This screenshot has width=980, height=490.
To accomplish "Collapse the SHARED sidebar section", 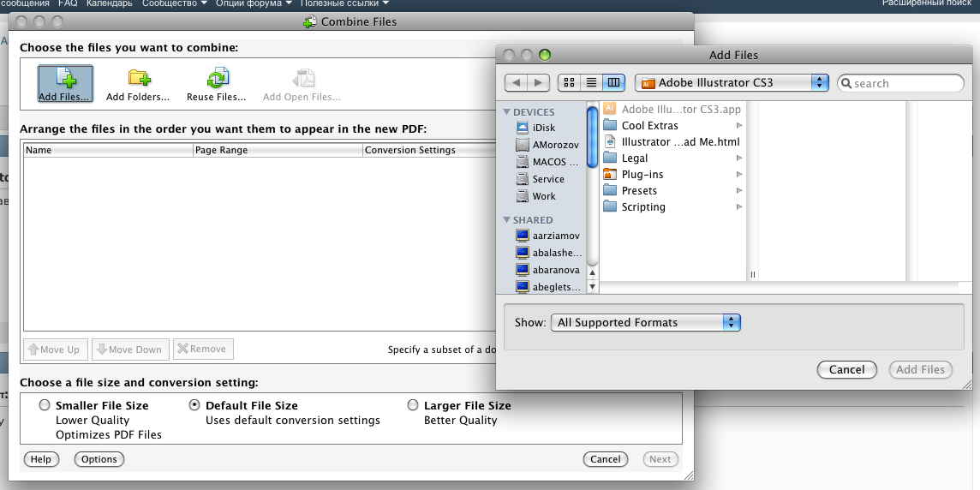I will 507,220.
